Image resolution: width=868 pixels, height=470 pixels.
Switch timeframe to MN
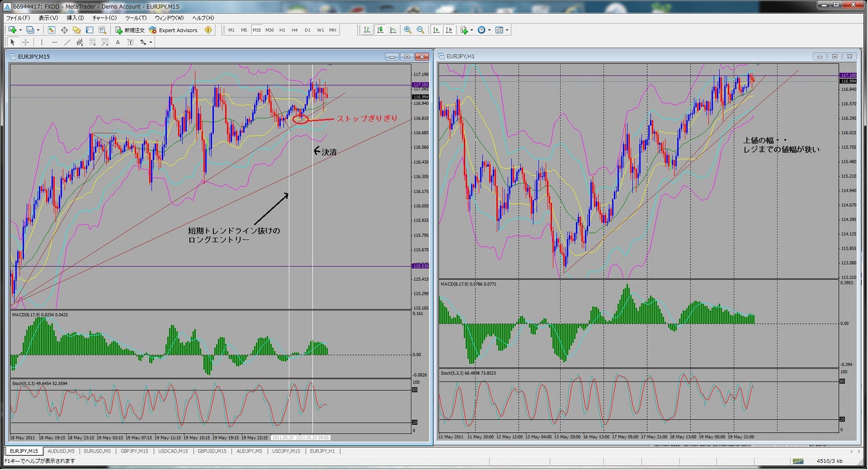[x=333, y=30]
